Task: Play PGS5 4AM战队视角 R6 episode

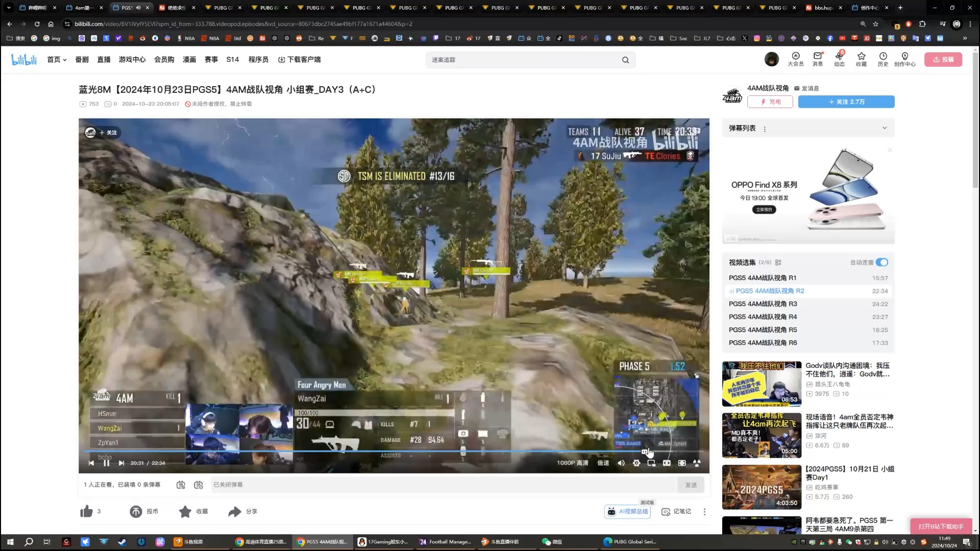Action: 808,343
